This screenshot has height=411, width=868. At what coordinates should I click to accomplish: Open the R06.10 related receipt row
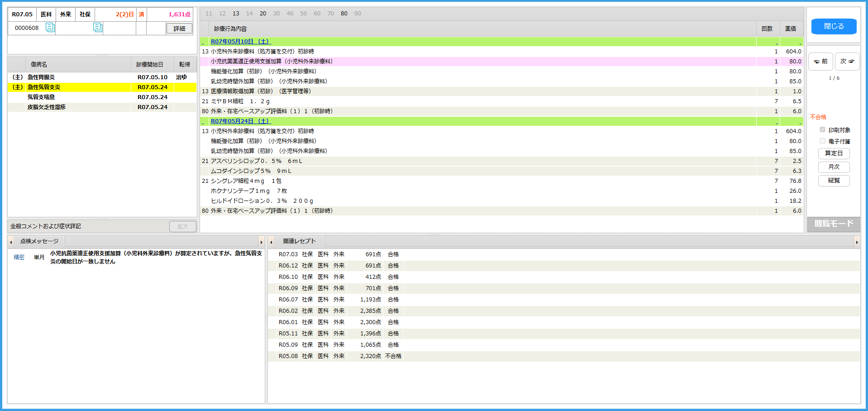[564, 277]
